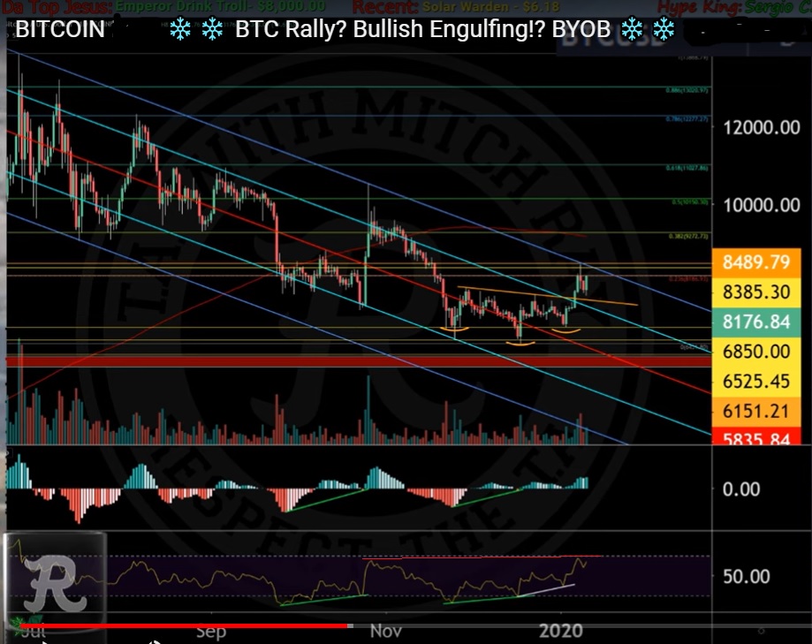This screenshot has height=644, width=812.
Task: Click the Sep label on the time axis
Action: click(x=211, y=633)
